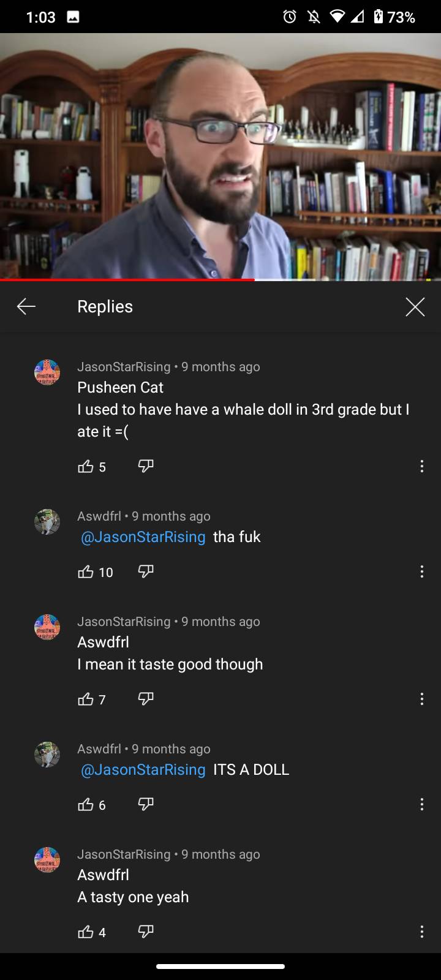The height and width of the screenshot is (980, 441).
Task: Open options menu for the Pusheen Cat comment
Action: pos(421,467)
